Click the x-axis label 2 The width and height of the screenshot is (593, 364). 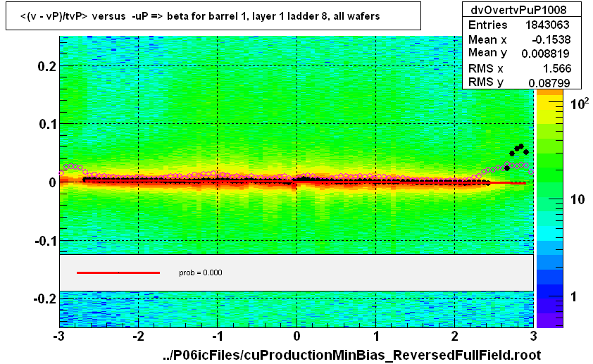pos(454,336)
